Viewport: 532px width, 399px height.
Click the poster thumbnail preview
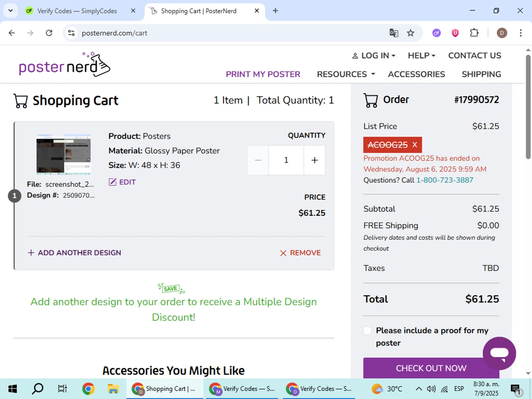click(63, 154)
